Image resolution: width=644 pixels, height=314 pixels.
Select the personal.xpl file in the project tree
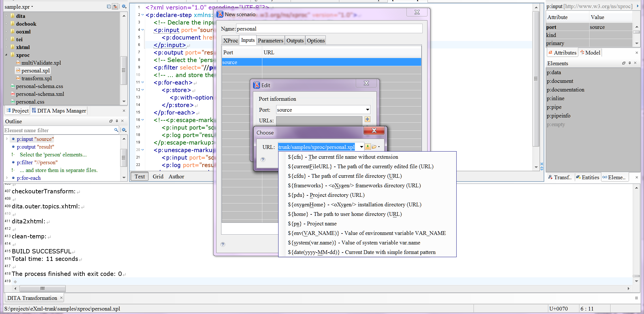click(x=33, y=71)
